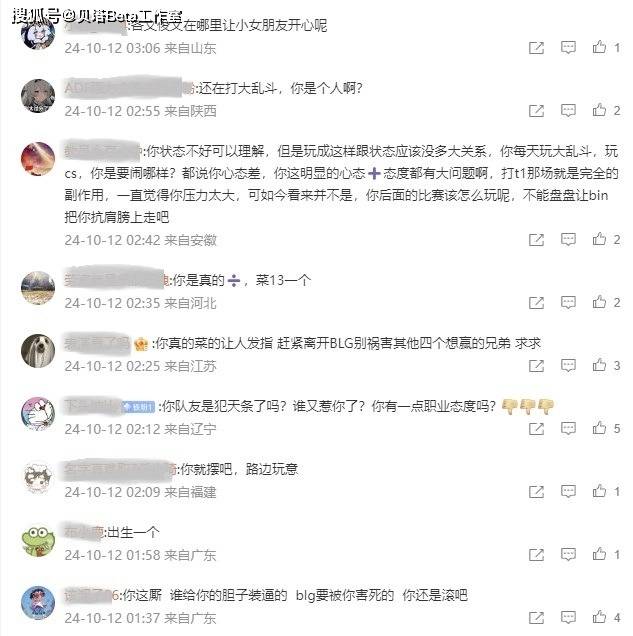This screenshot has height=636, width=633.
Task: Reply to the 陕西 comment at 02:55
Action: [568, 110]
